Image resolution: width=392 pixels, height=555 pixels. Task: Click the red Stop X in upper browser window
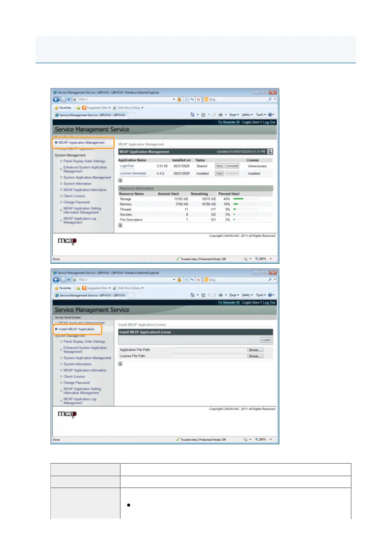[x=198, y=99]
